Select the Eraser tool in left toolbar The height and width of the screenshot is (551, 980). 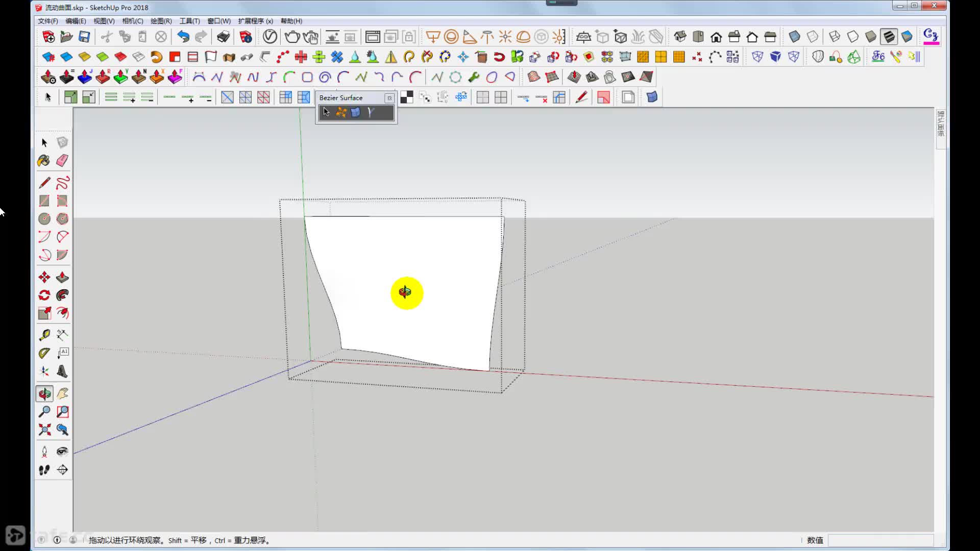point(62,161)
